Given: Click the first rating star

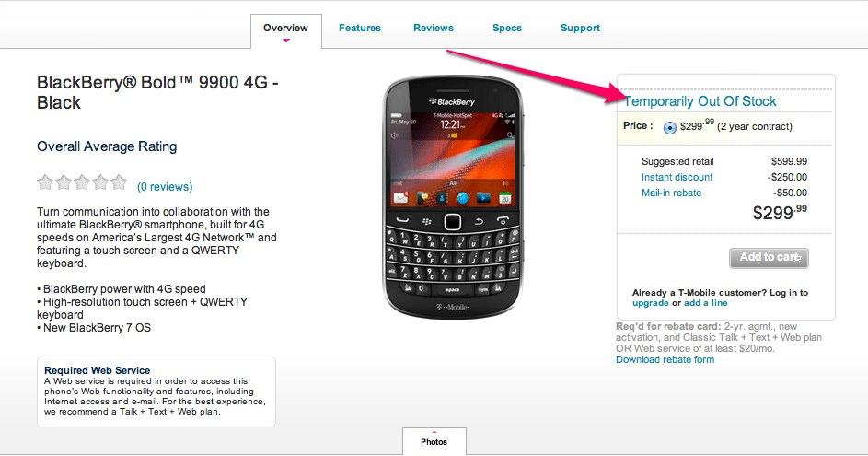Looking at the screenshot, I should click(x=45, y=182).
